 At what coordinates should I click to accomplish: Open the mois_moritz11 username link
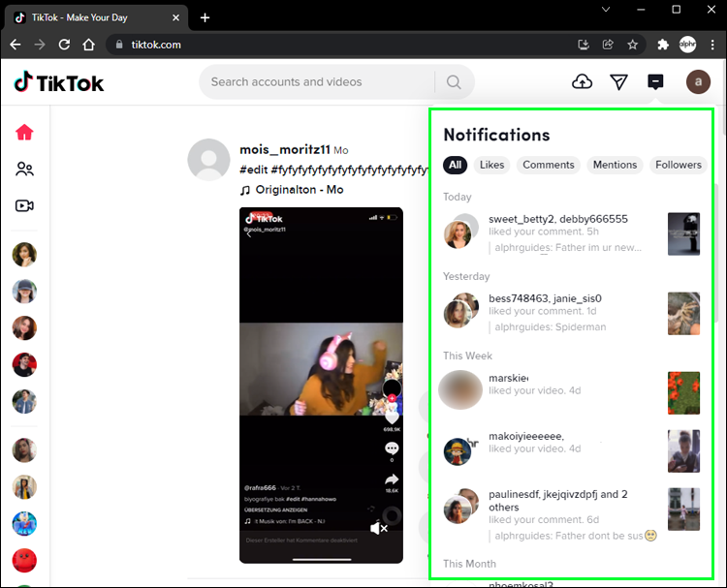285,150
